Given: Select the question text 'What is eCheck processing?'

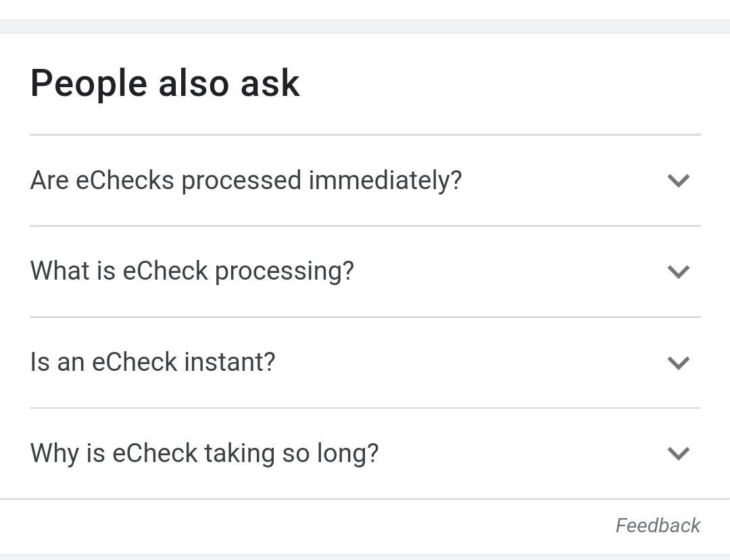Looking at the screenshot, I should (x=192, y=272).
